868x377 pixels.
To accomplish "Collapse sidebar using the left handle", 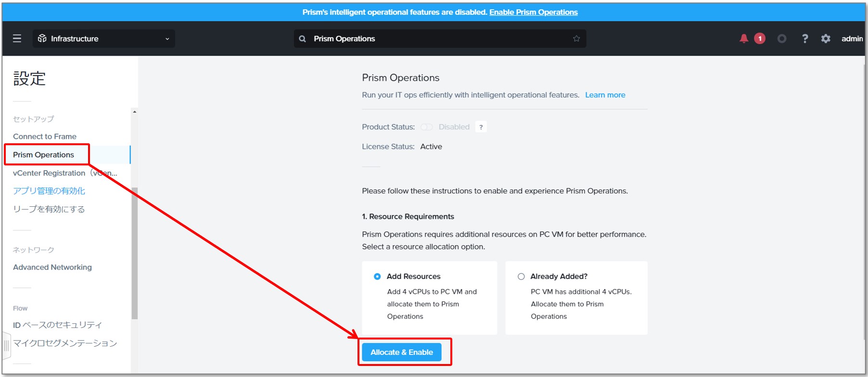I will pyautogui.click(x=6, y=345).
